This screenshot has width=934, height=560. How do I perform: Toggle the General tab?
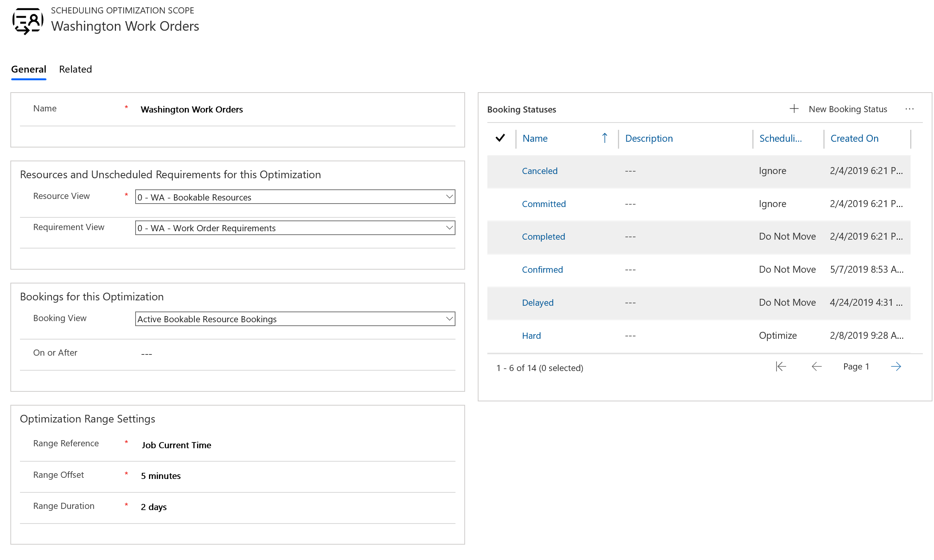coord(28,69)
